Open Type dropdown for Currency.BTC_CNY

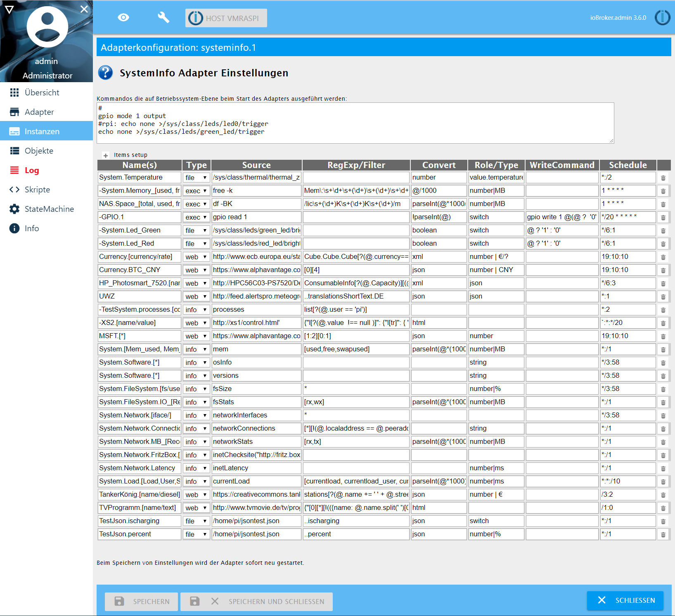tap(197, 270)
